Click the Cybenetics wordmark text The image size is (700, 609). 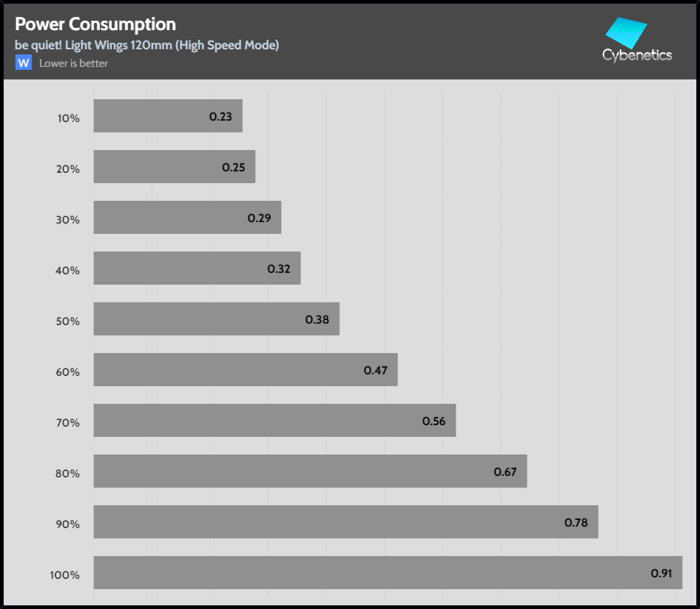[637, 55]
